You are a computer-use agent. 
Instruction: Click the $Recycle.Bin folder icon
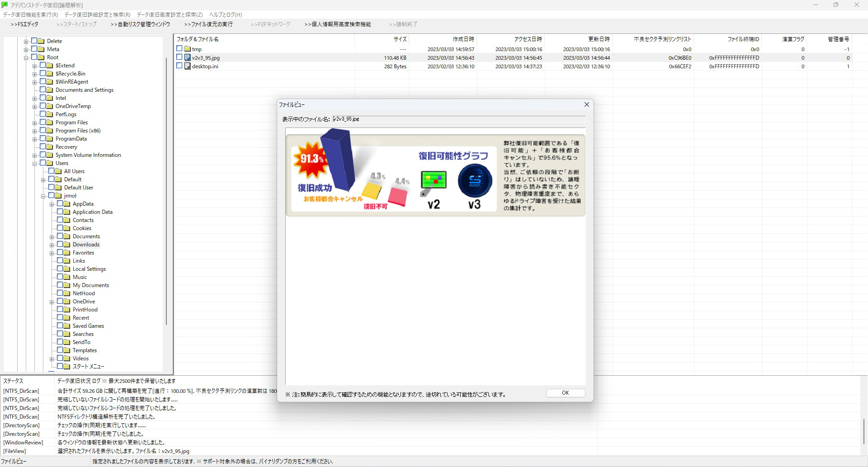pyautogui.click(x=50, y=74)
